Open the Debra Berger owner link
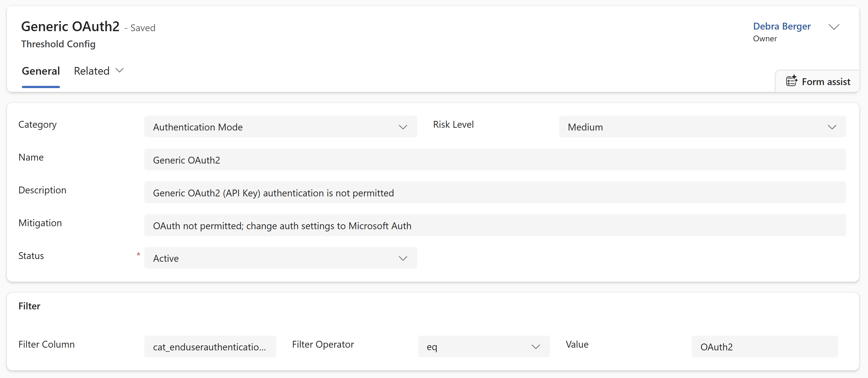This screenshot has width=868, height=378. 782,26
